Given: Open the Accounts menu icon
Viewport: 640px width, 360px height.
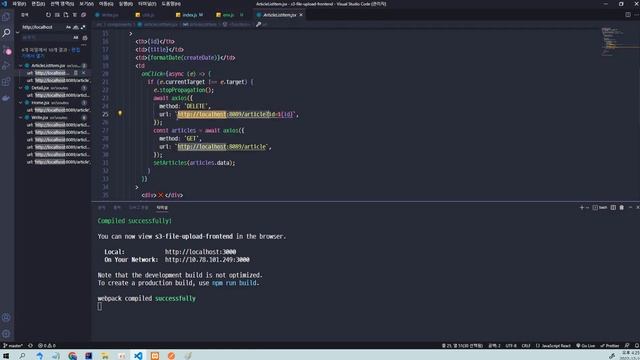Looking at the screenshot, I should 6,318.
